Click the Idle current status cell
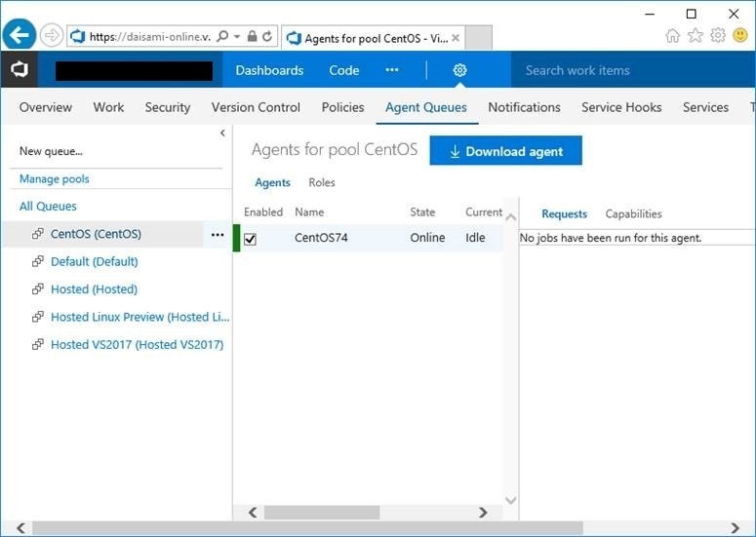 tap(475, 238)
